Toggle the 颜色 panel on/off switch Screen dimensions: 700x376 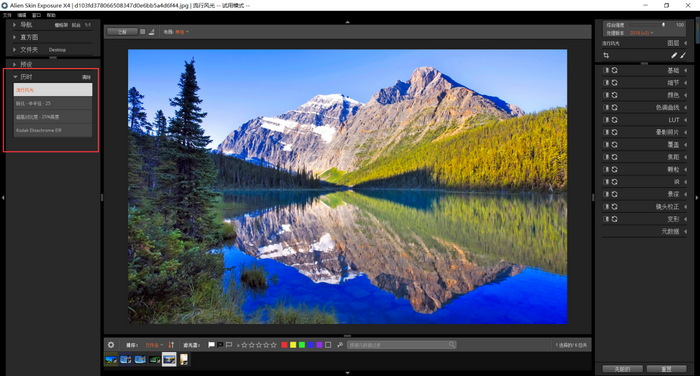click(x=606, y=95)
